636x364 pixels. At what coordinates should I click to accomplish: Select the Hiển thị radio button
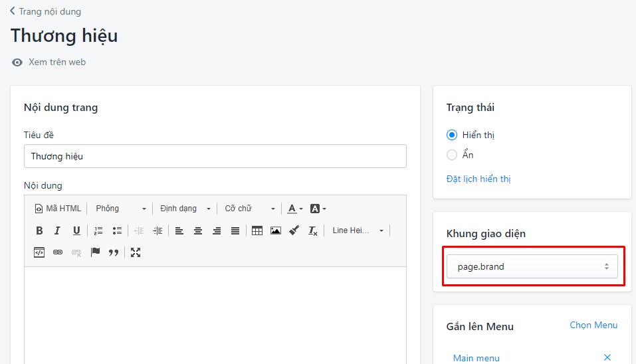(x=452, y=135)
